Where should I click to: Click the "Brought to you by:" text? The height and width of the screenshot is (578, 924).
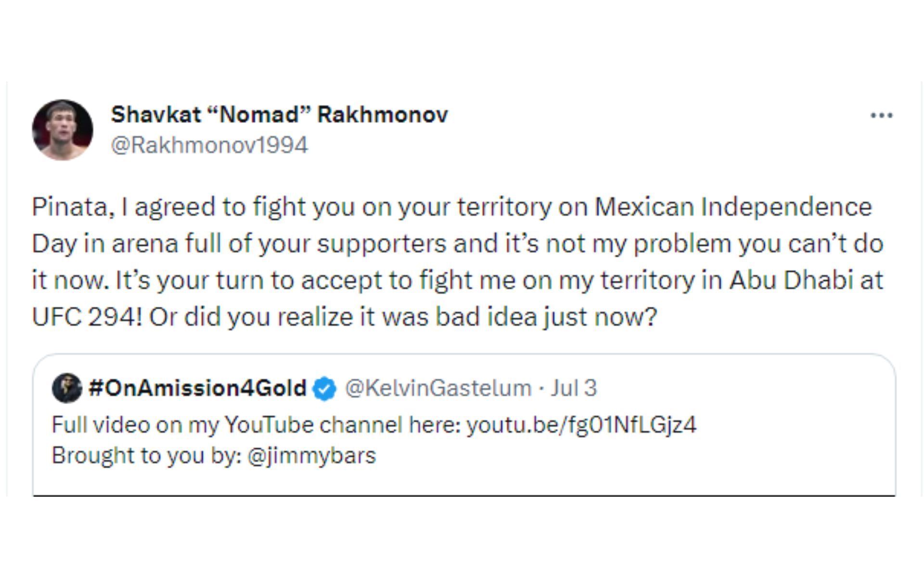146,456
